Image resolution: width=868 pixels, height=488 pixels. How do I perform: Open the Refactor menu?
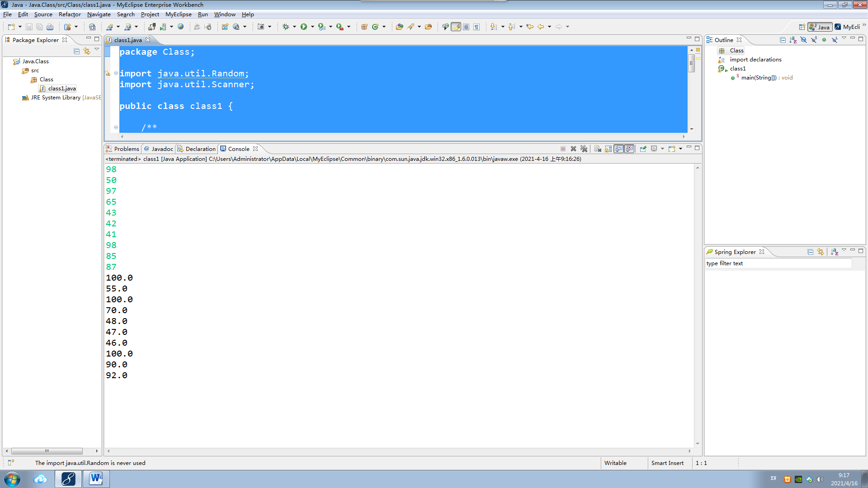[x=70, y=14]
